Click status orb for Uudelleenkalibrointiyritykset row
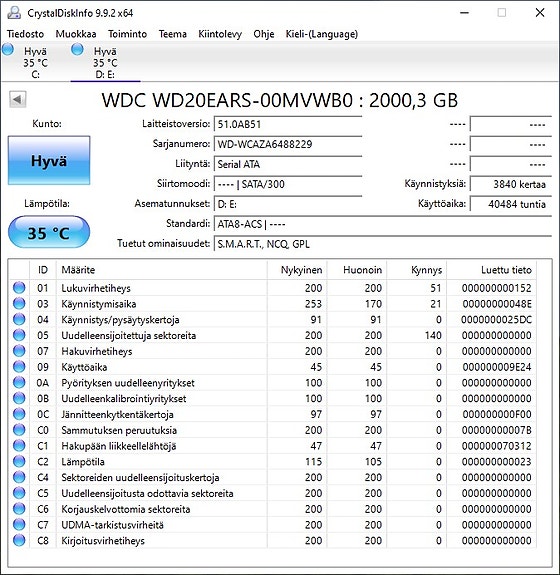Image resolution: width=560 pixels, height=575 pixels. coord(19,398)
